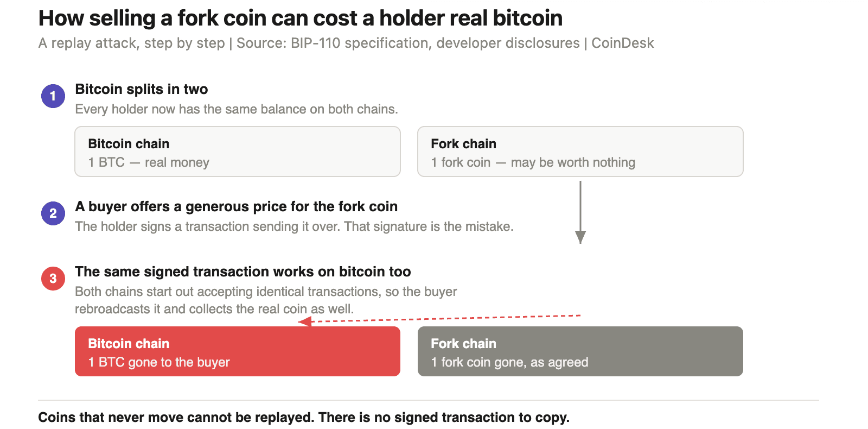Click the main headline about fork coin
Viewport: 868px width, 429px height.
301,18
